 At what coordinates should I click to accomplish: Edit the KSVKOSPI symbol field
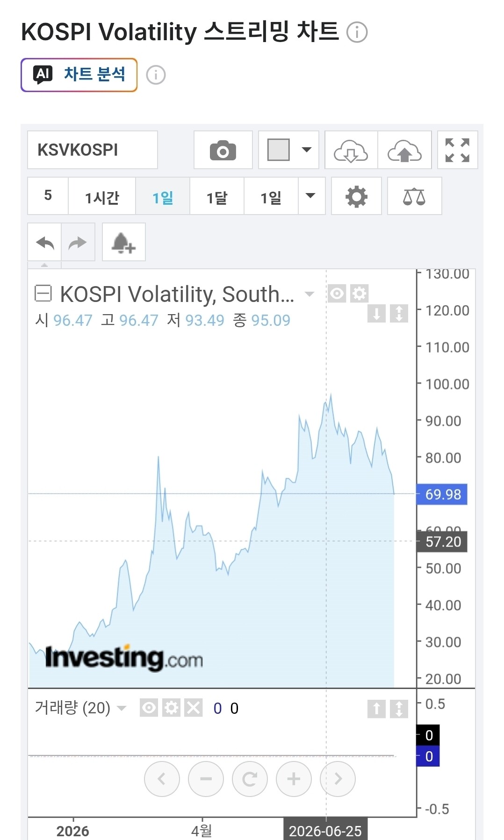tap(93, 150)
